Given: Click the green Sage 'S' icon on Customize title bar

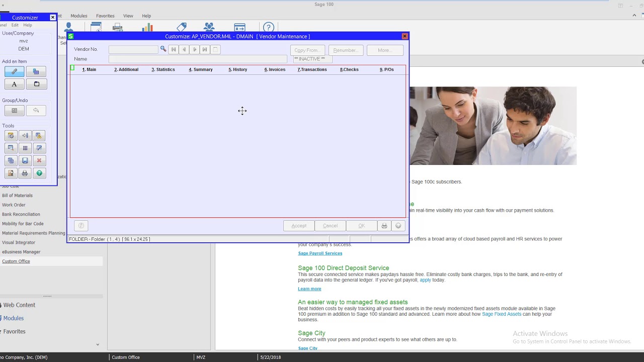Looking at the screenshot, I should click(x=71, y=36).
